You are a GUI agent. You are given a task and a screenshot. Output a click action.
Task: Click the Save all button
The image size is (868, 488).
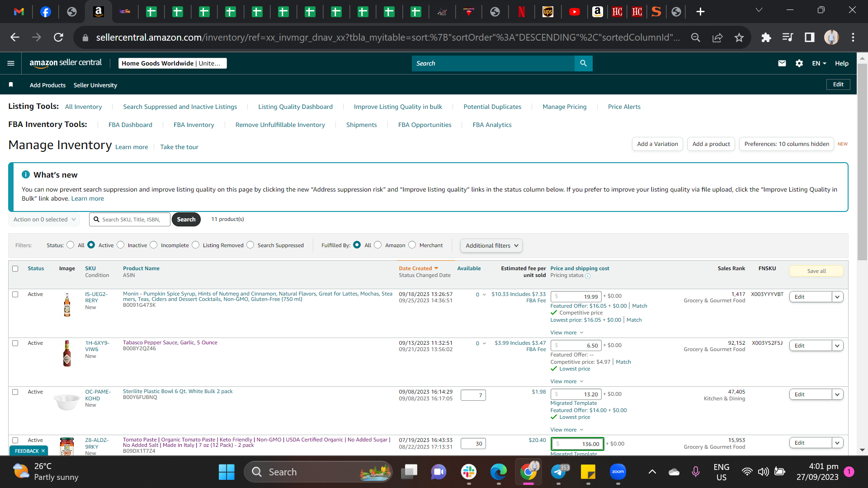point(816,271)
